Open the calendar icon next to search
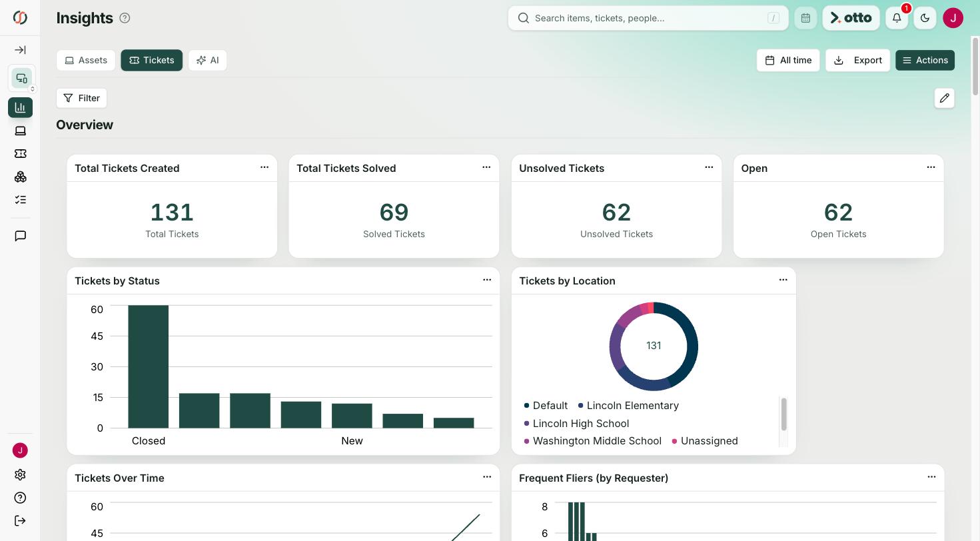Viewport: 980px width, 541px height. [x=805, y=18]
